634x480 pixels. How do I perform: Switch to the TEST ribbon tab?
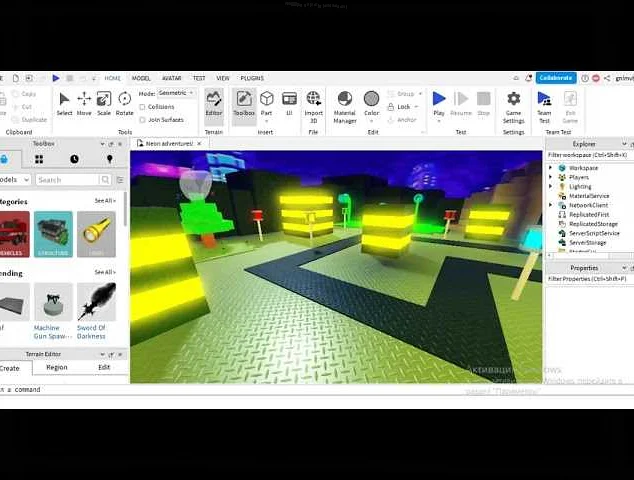(199, 78)
